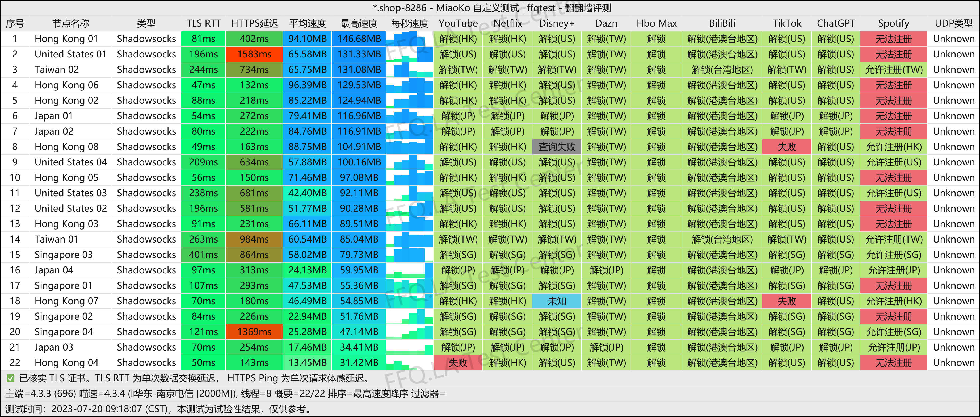Click the 解锁(台湾地区) BiliBili cell for Taiwan 02
This screenshot has width=980, height=417.
(722, 70)
